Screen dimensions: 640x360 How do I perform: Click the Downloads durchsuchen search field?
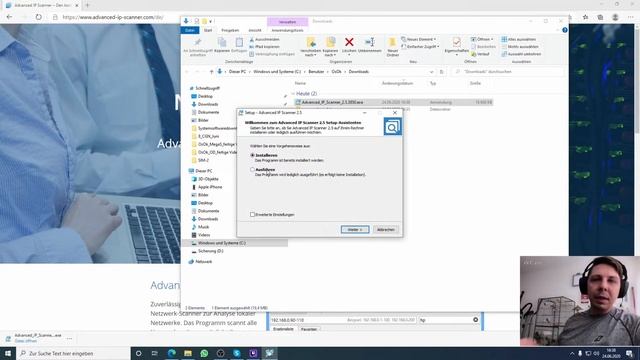point(508,71)
